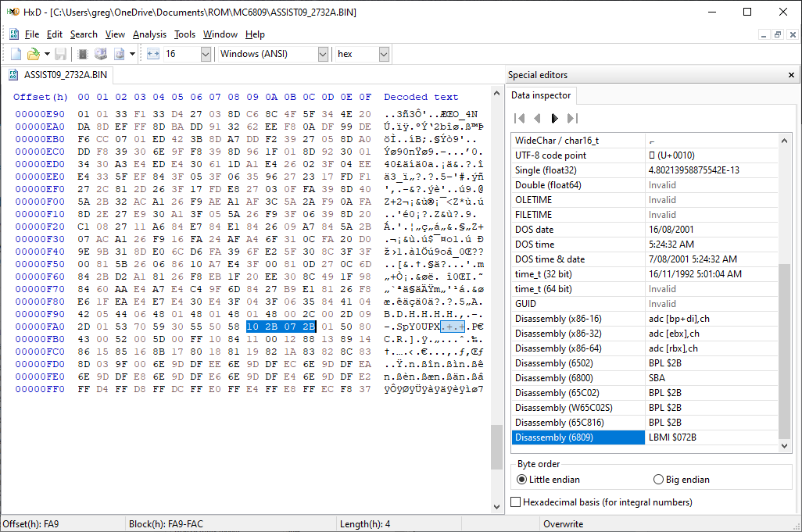This screenshot has height=532, width=802.
Task: Open the File menu
Action: point(32,34)
